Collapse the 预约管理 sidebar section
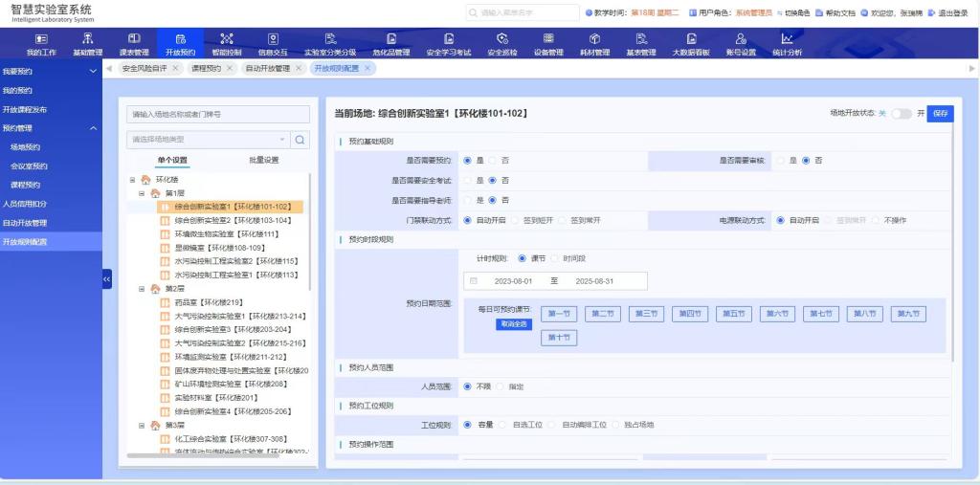This screenshot has width=980, height=485. click(x=93, y=128)
